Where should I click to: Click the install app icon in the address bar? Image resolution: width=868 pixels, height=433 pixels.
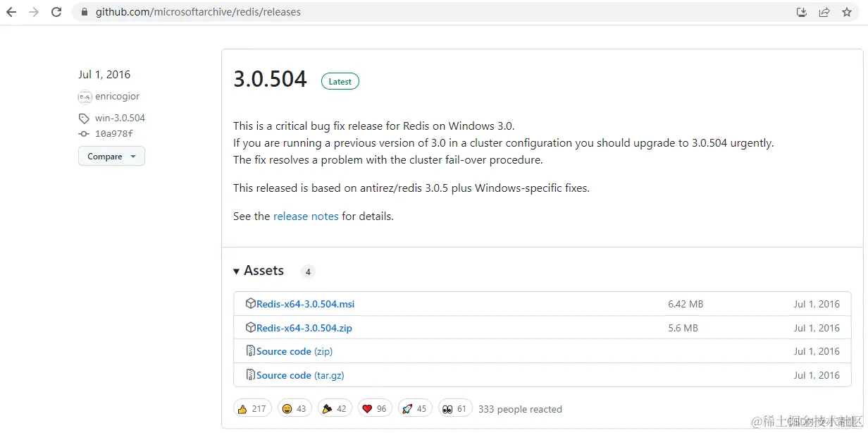tap(801, 12)
